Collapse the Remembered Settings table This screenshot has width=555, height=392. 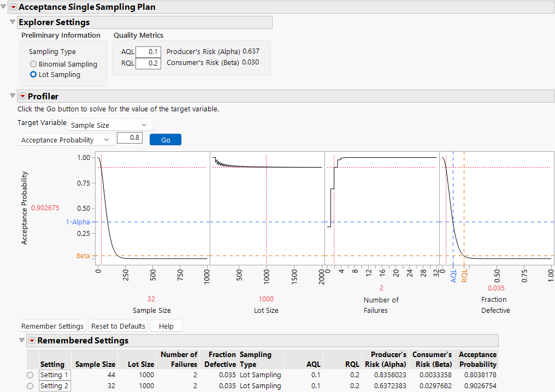pyautogui.click(x=22, y=341)
